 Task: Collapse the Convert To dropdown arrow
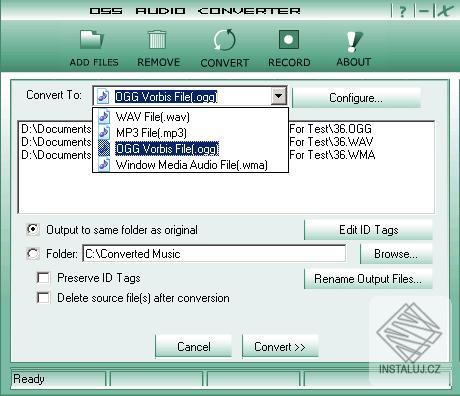pos(279,96)
